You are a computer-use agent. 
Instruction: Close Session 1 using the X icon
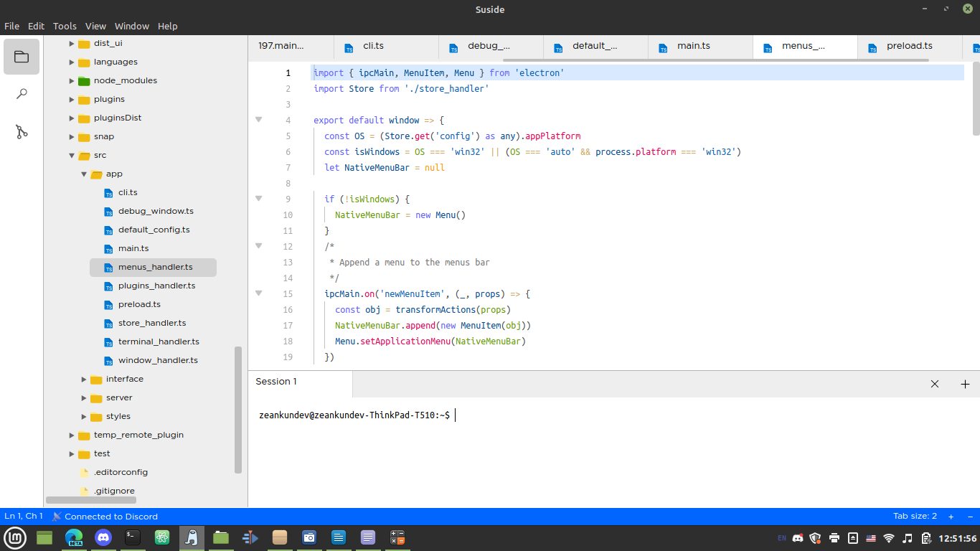click(x=934, y=384)
